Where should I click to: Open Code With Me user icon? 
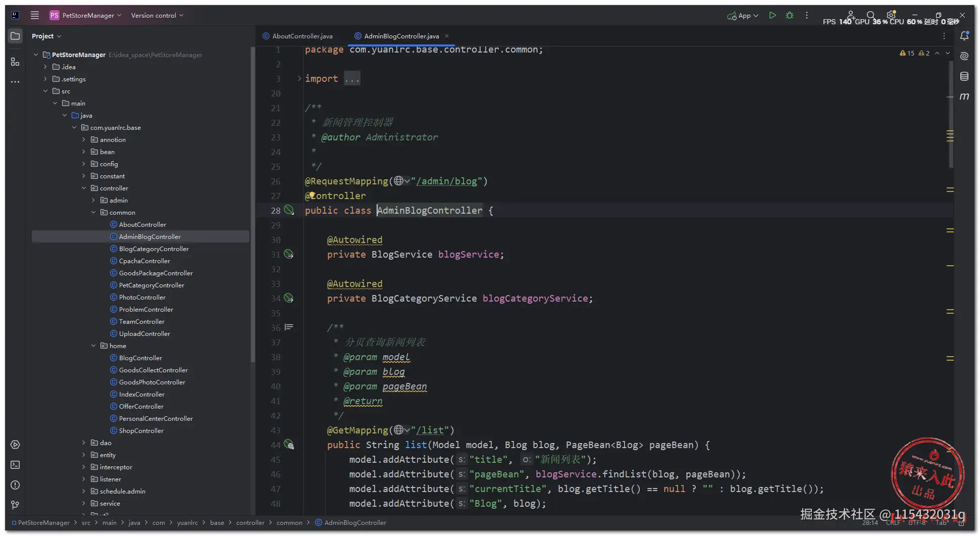[851, 15]
